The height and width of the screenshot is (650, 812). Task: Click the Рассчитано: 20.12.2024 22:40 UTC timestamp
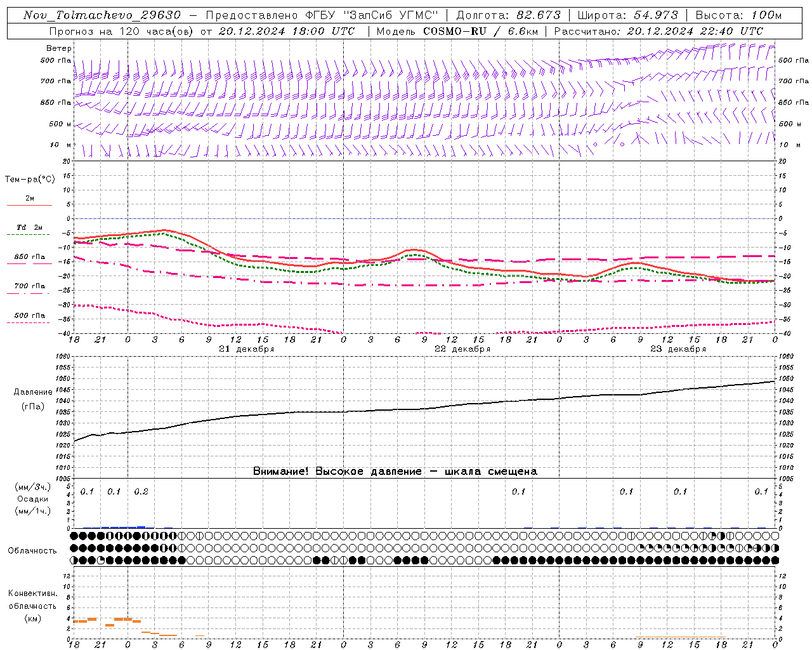(658, 31)
